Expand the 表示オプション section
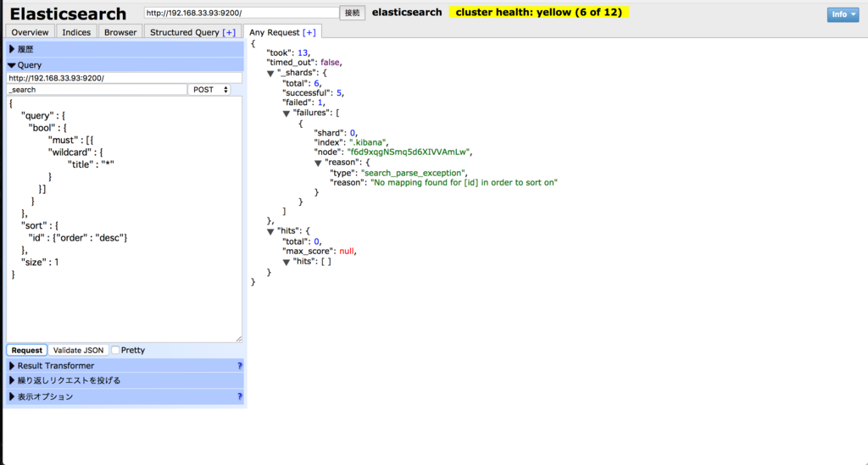The width and height of the screenshot is (868, 465). [x=125, y=396]
